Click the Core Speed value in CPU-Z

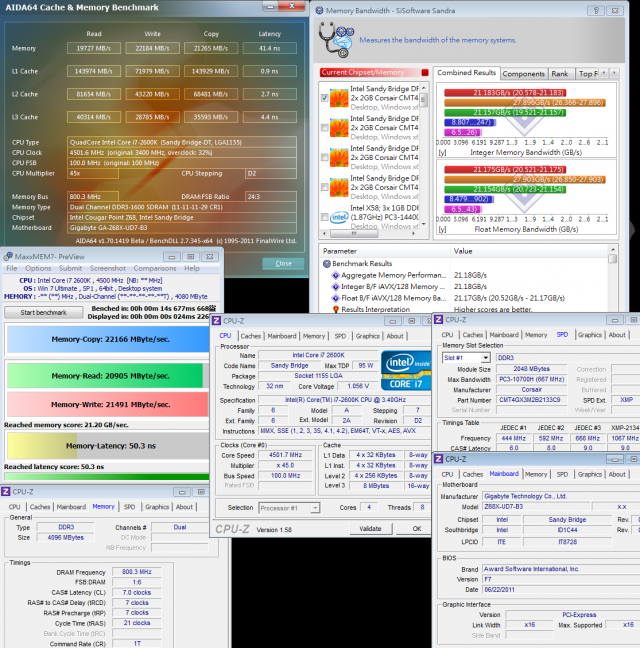[x=286, y=455]
